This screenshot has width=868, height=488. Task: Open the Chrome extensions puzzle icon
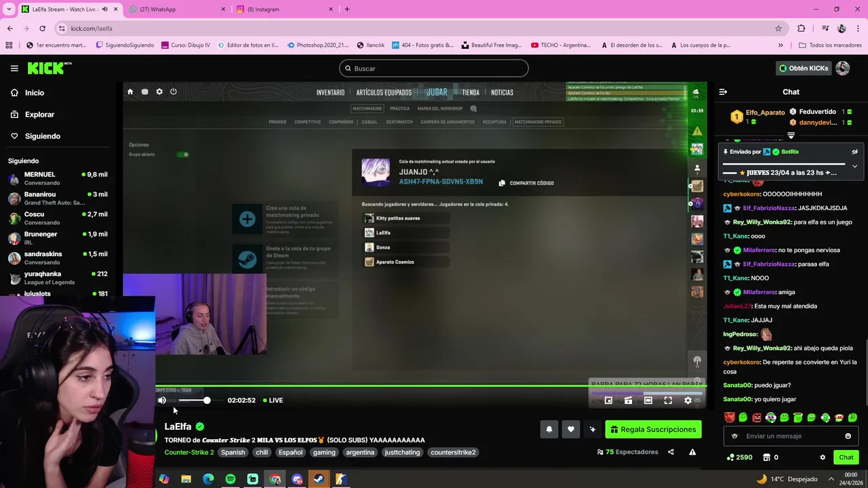click(x=802, y=28)
